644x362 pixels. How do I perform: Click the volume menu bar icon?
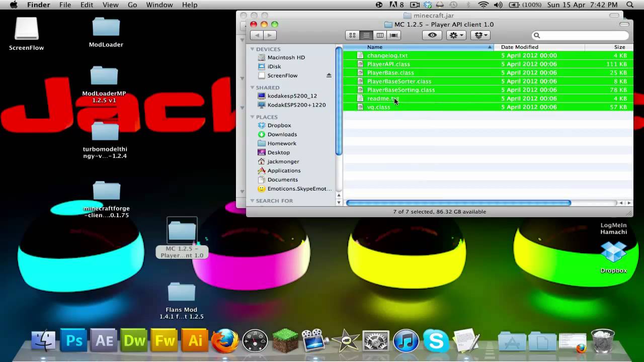[x=498, y=5]
